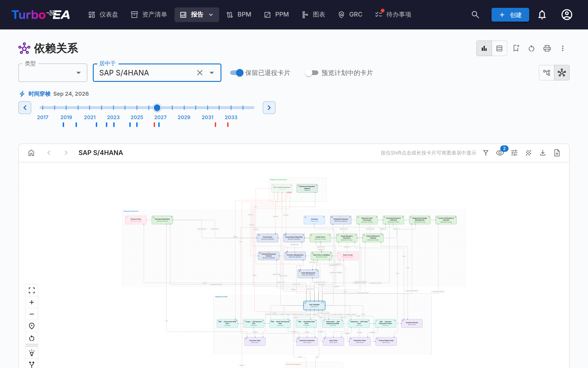This screenshot has width=588, height=368.
Task: Open the Turbo EA home logo
Action: tap(41, 14)
